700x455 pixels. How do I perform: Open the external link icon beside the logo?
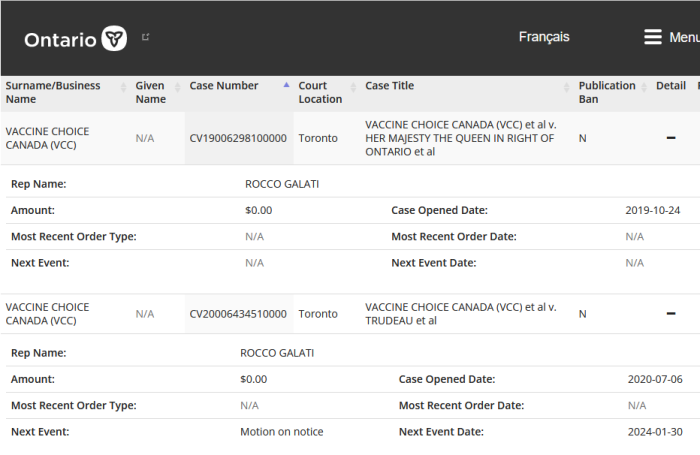(x=146, y=37)
